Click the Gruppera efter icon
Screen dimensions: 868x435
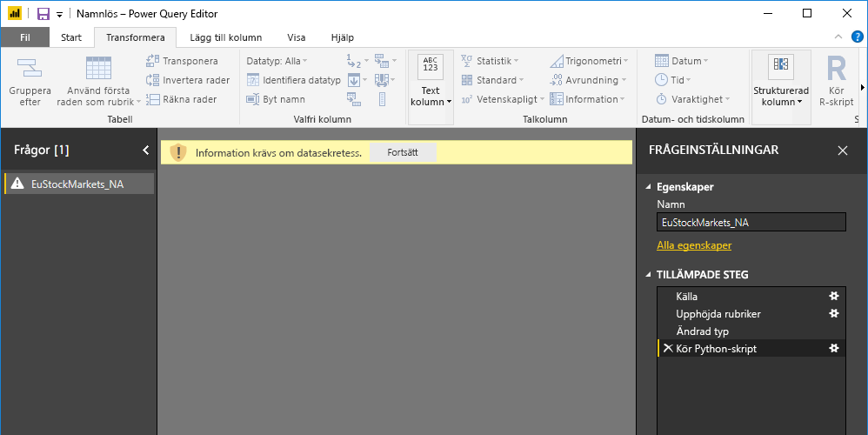30,68
